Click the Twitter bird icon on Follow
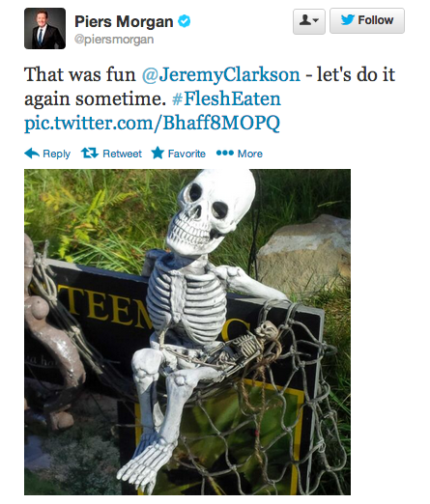Viewport: 430px width, 504px height. [348, 20]
